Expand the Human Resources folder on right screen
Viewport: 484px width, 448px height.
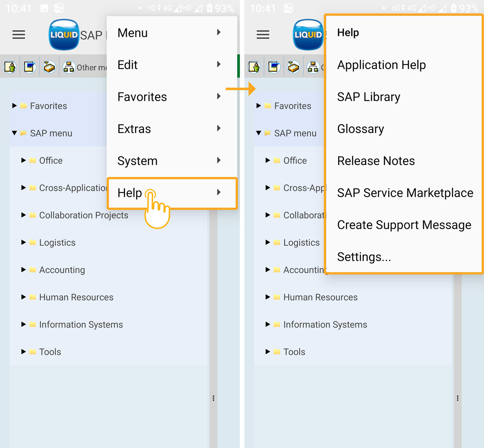[267, 297]
